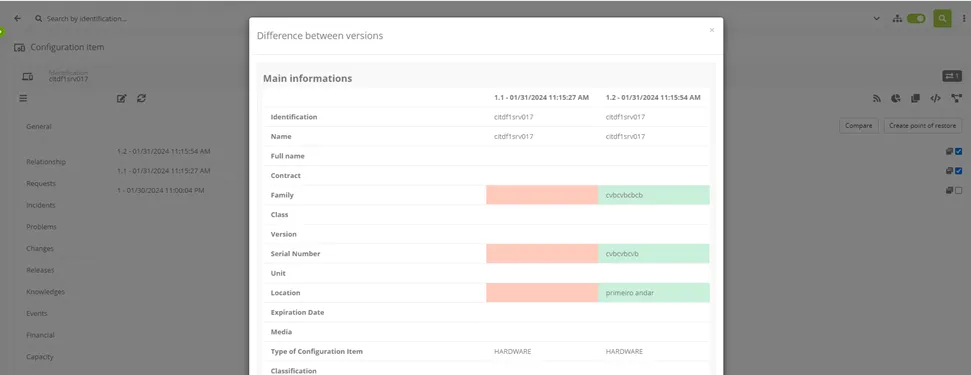This screenshot has width=971, height=375.
Task: Open the Releases section in the sidebar
Action: click(40, 270)
